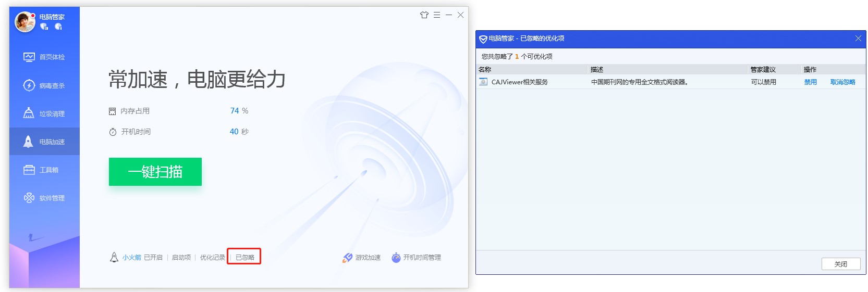
Task: Click the 操作 column header
Action: [833, 69]
